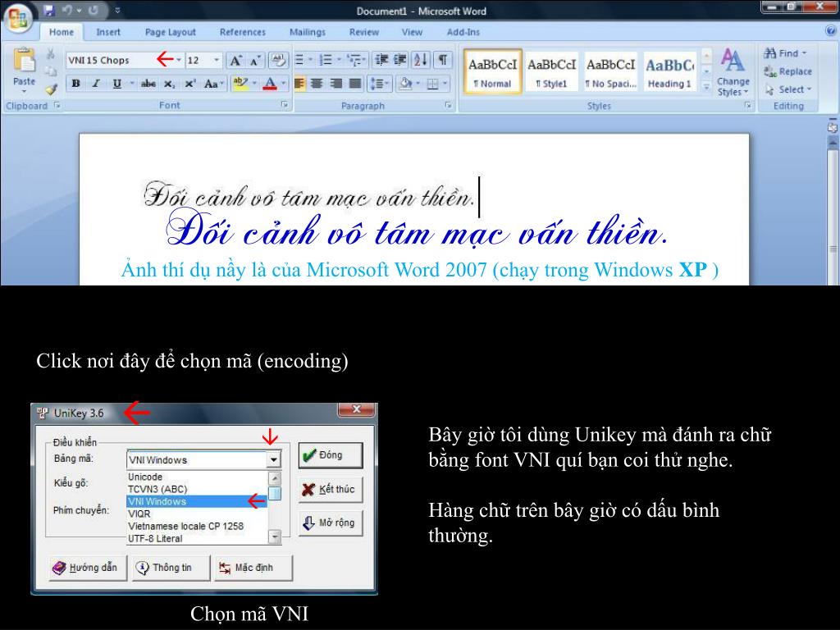The width and height of the screenshot is (840, 630).
Task: Apply subscript formatting
Action: click(169, 84)
